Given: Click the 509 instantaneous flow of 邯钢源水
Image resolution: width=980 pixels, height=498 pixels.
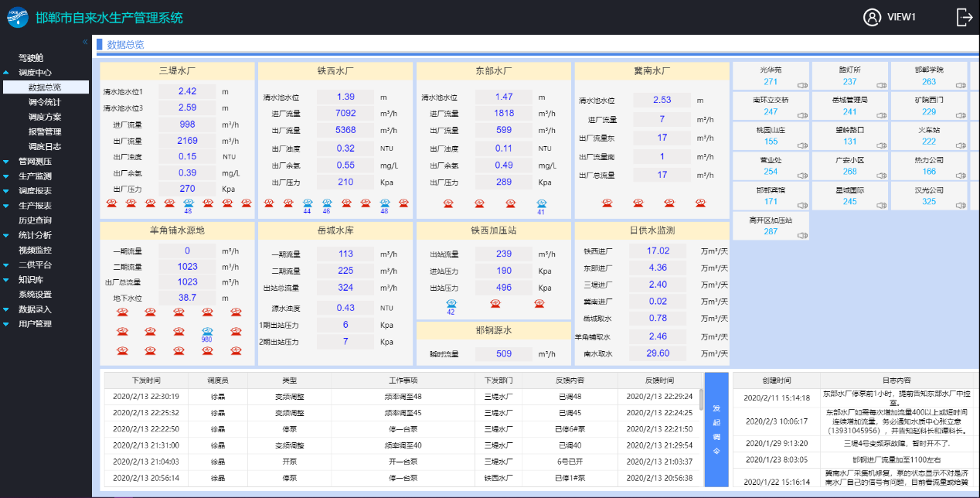Looking at the screenshot, I should click(x=504, y=354).
